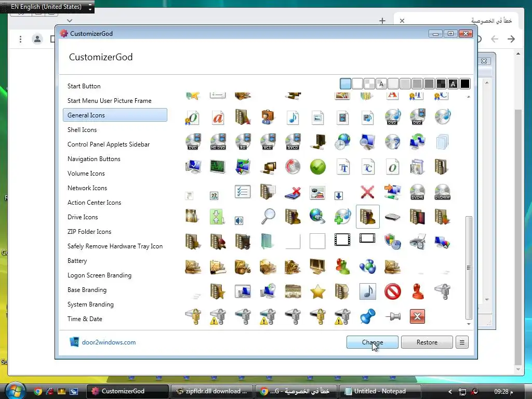Screen dimensions: 532x399
Task: Pick the magnifying glass icon
Action: tap(268, 217)
